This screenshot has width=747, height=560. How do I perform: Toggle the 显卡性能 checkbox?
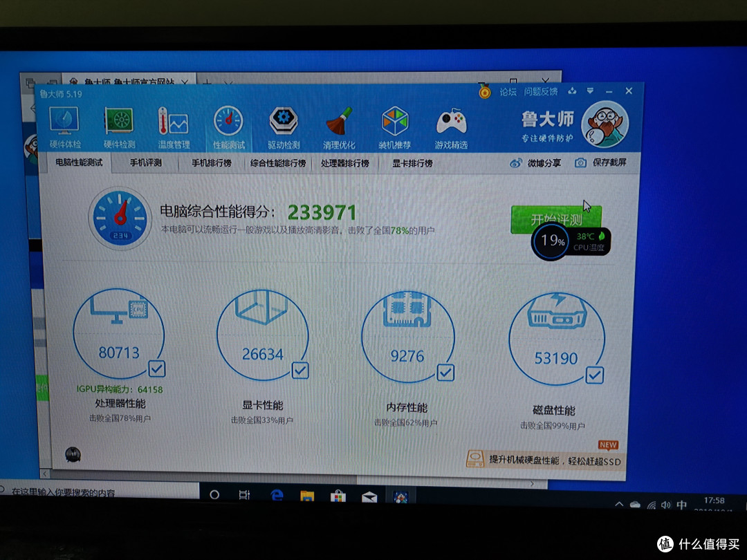click(300, 371)
